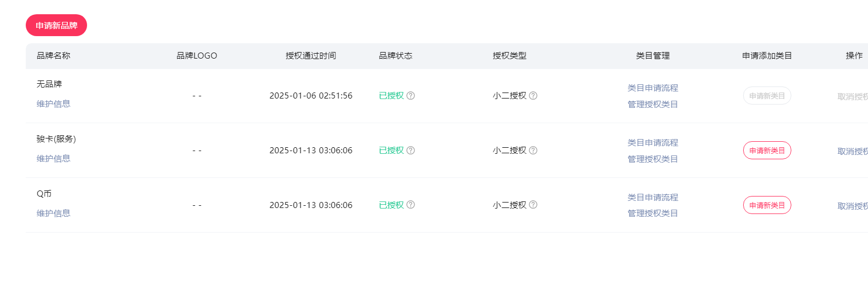Click 申请新类目 button for Q币

coord(767,205)
